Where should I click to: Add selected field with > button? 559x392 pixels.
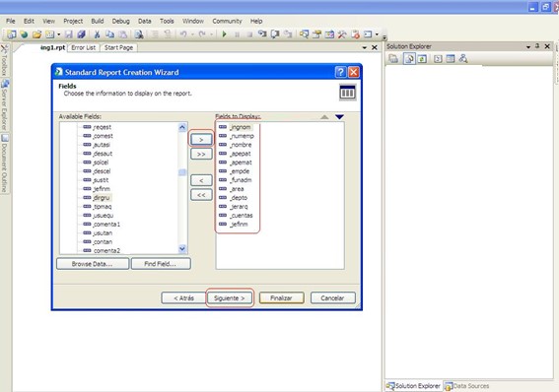click(201, 140)
